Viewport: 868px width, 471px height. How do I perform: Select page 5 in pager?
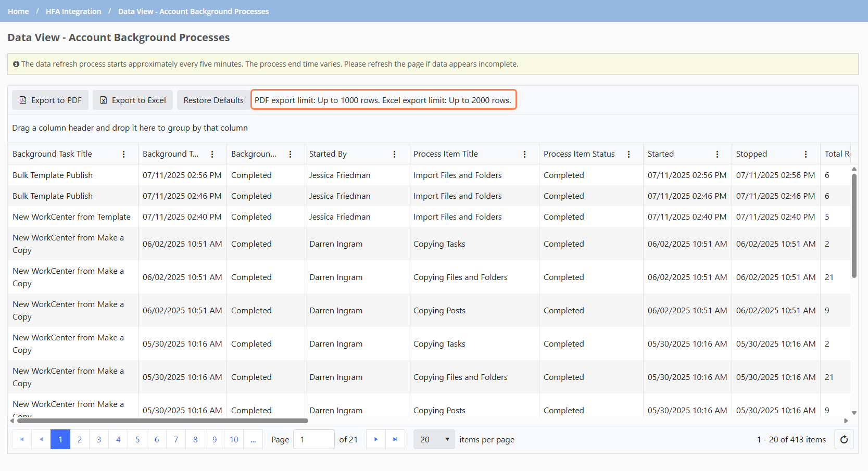137,439
